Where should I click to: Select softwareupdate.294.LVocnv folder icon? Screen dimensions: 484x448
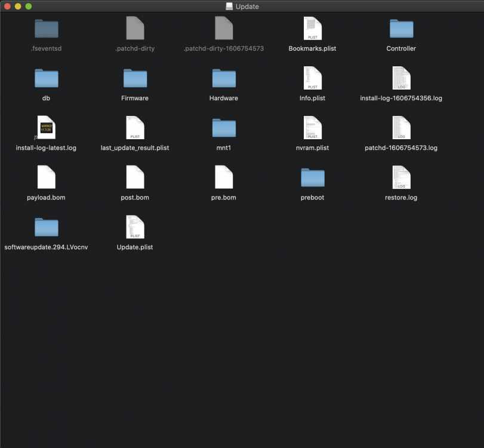tap(47, 227)
